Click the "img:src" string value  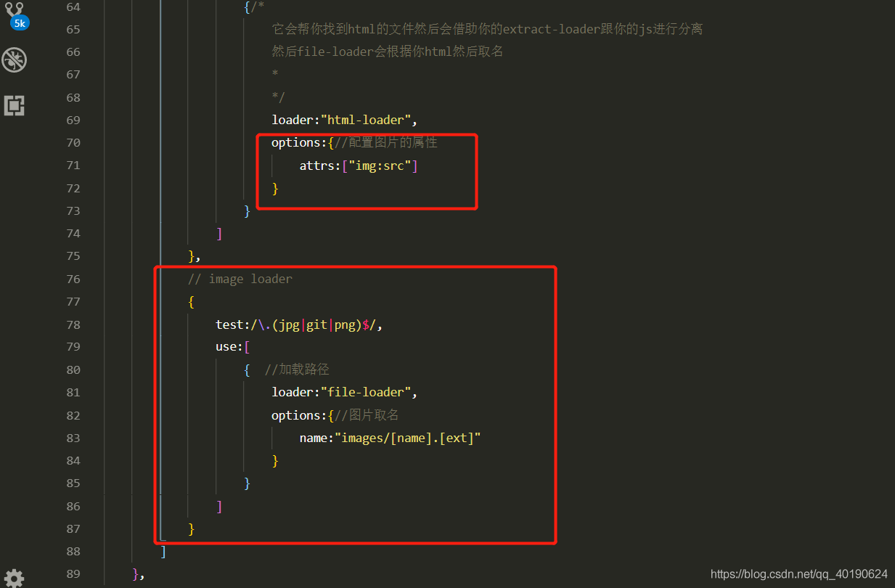(380, 166)
